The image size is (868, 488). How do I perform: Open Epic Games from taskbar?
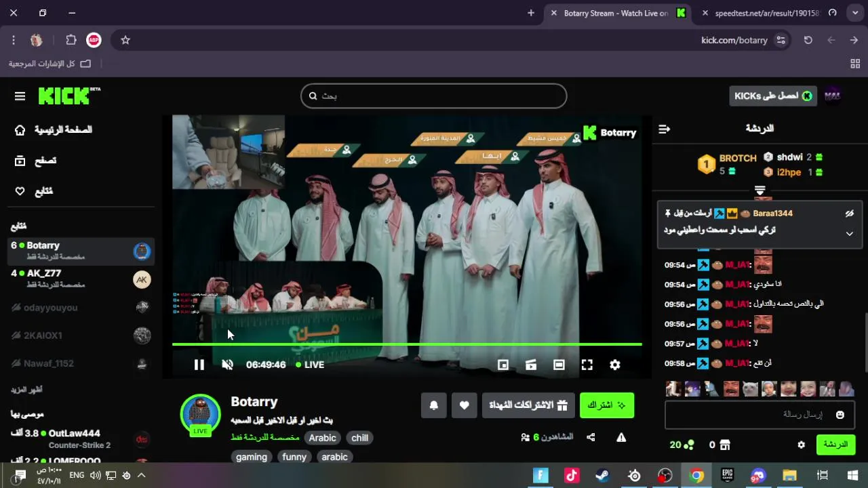[x=728, y=476]
